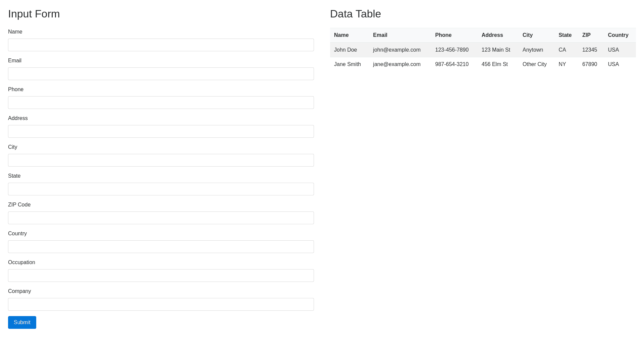Focus the Email text box
This screenshot has height=362, width=644.
(161, 74)
